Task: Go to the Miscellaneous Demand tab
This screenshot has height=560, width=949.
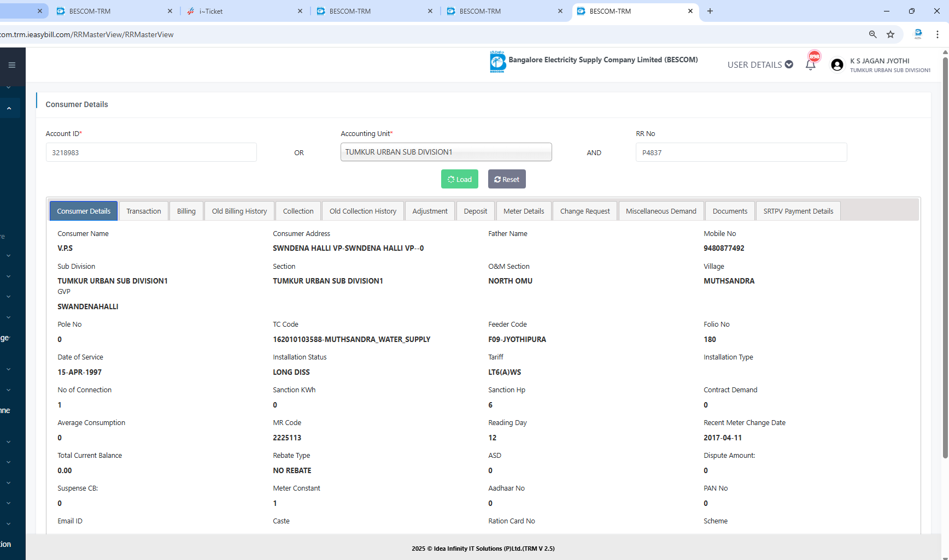Action: (660, 211)
